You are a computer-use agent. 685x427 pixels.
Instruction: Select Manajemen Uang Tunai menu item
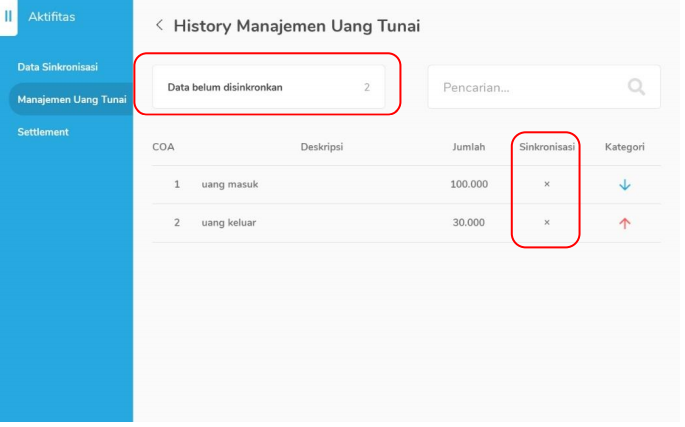[x=68, y=99]
